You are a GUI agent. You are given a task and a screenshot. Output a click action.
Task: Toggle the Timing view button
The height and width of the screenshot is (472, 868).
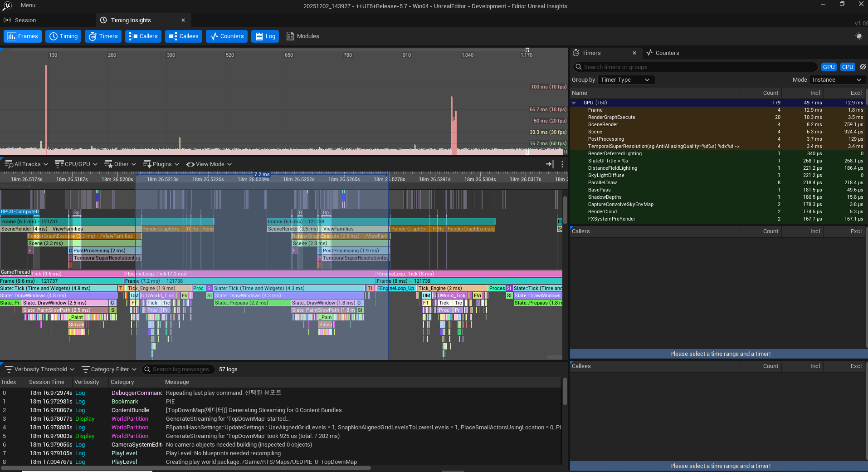(x=63, y=36)
